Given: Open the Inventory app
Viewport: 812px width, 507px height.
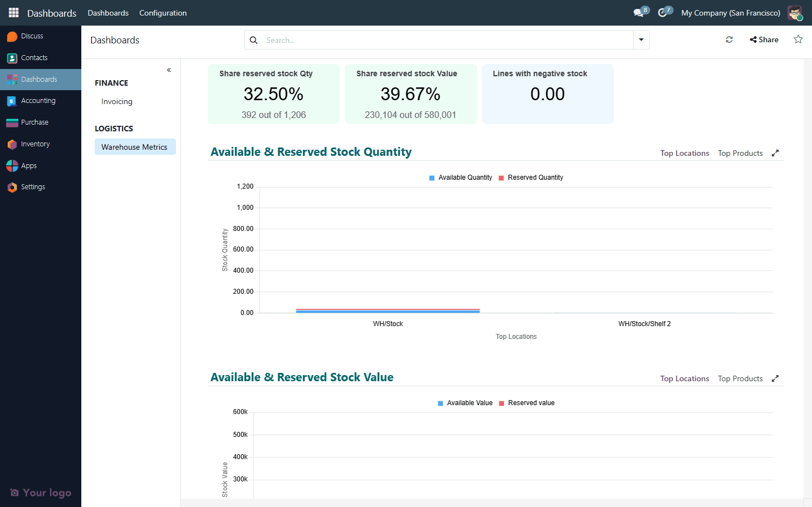Looking at the screenshot, I should 34,144.
